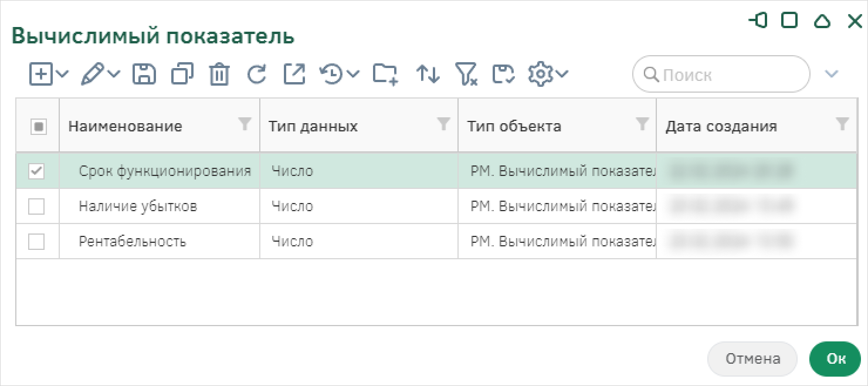This screenshot has height=386, width=868.
Task: Click into the Поиск search field
Action: point(721,75)
